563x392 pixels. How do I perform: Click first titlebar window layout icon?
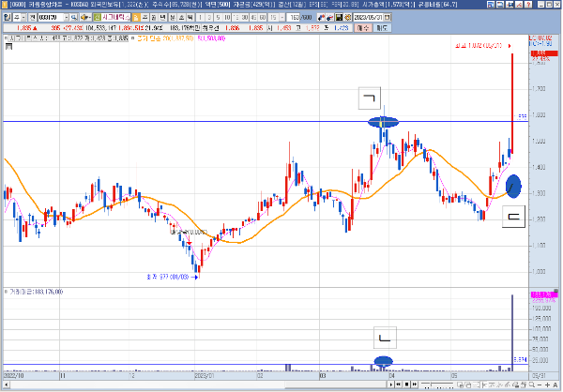(x=491, y=5)
